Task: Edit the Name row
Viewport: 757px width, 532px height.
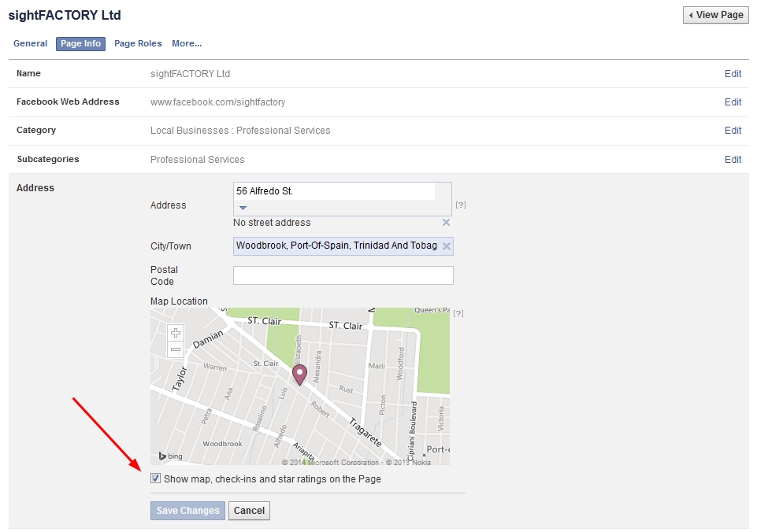Action: [x=733, y=74]
